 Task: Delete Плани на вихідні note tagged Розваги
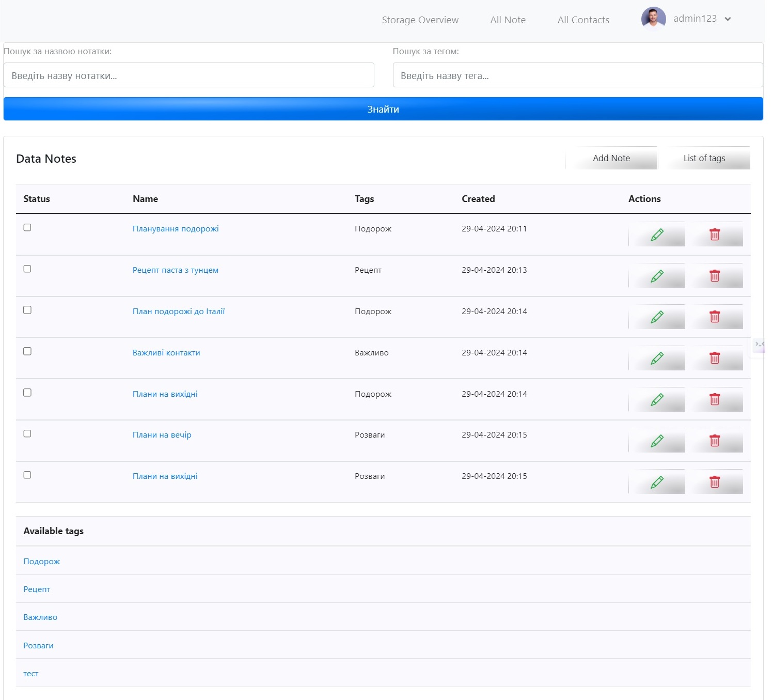pos(715,482)
